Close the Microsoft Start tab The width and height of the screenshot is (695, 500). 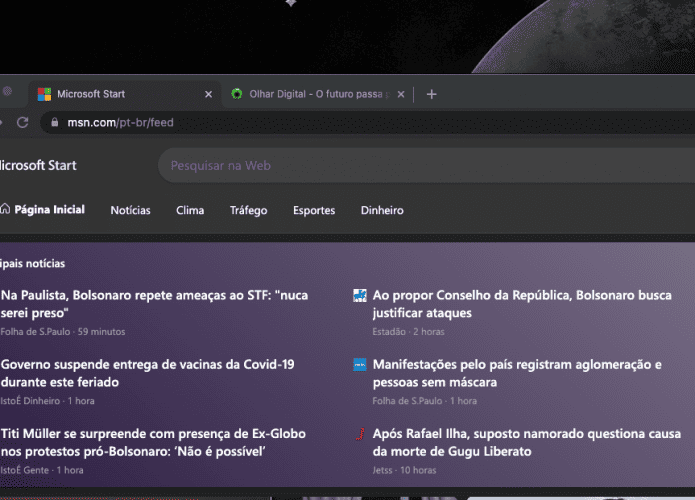tap(208, 94)
